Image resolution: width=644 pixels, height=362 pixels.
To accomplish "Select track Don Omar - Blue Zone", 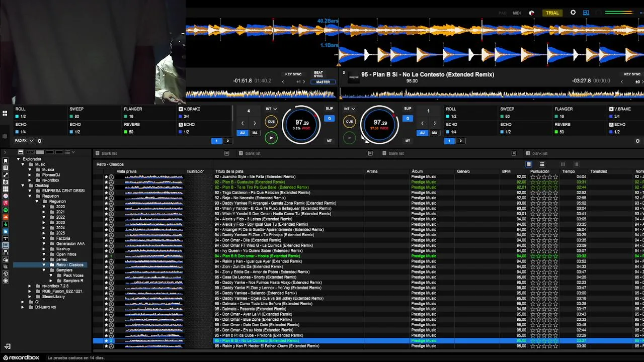I will (253, 319).
